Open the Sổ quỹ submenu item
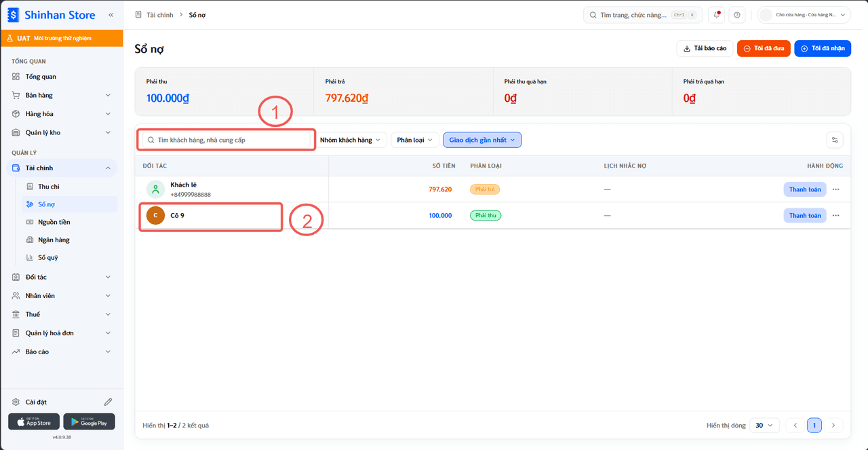868x450 pixels. pyautogui.click(x=68, y=257)
